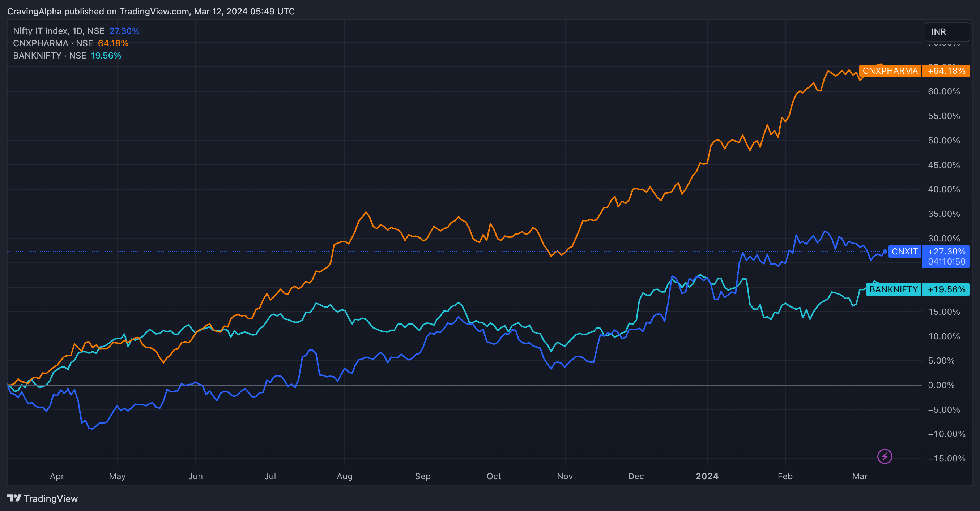The image size is (980, 511).
Task: Click the 0.00% price axis label
Action: pyautogui.click(x=941, y=385)
